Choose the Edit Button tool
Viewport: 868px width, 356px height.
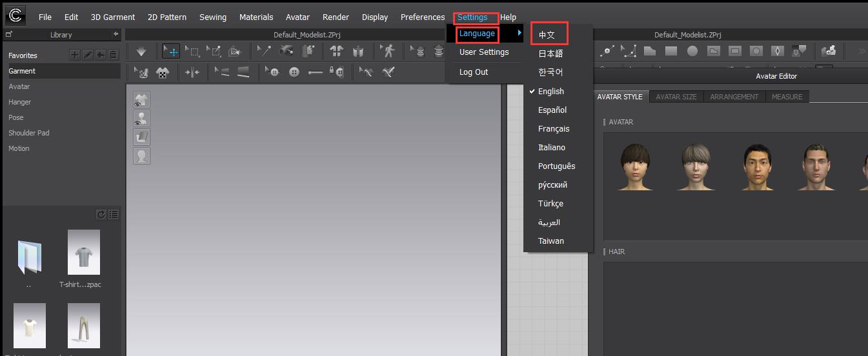[x=272, y=72]
